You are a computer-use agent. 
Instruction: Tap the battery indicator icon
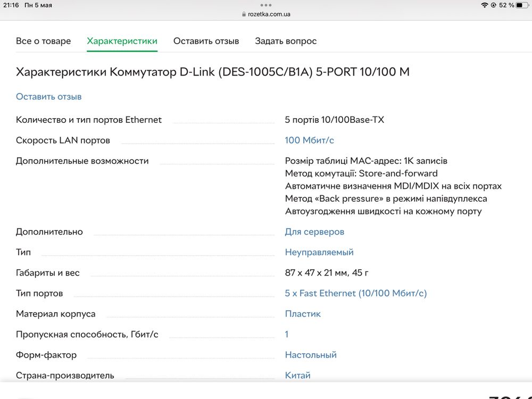(522, 5)
